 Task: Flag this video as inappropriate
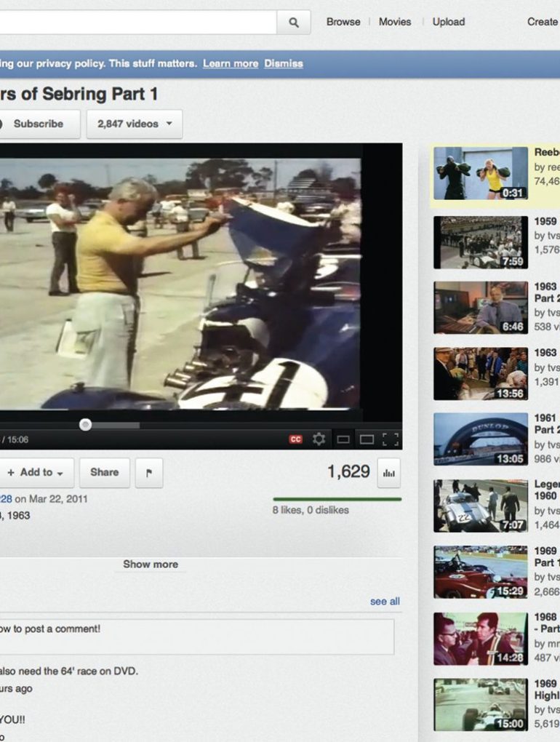149,473
